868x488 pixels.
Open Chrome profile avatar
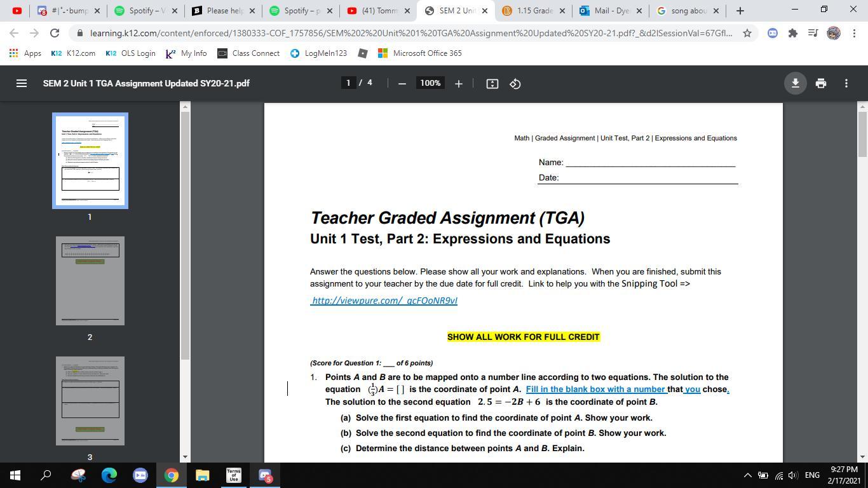pos(834,33)
